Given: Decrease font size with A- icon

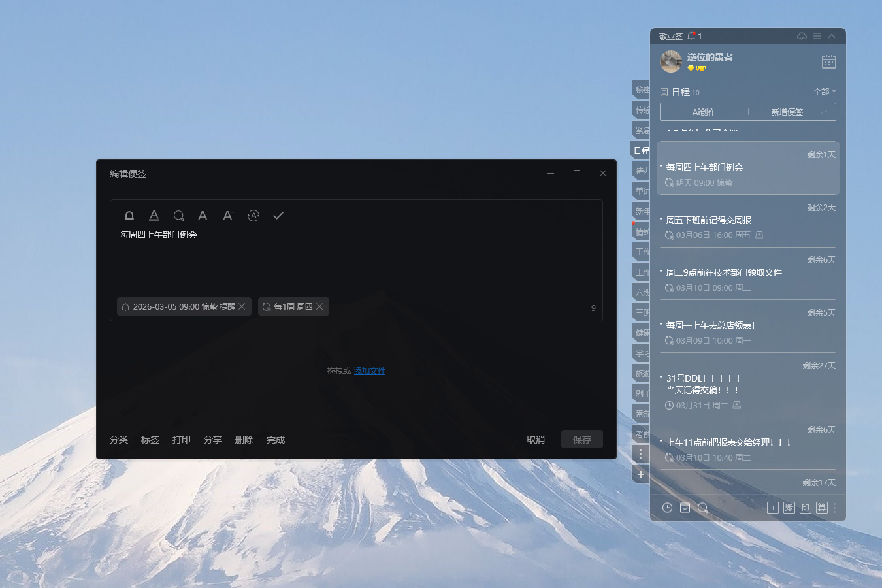Looking at the screenshot, I should pos(228,216).
